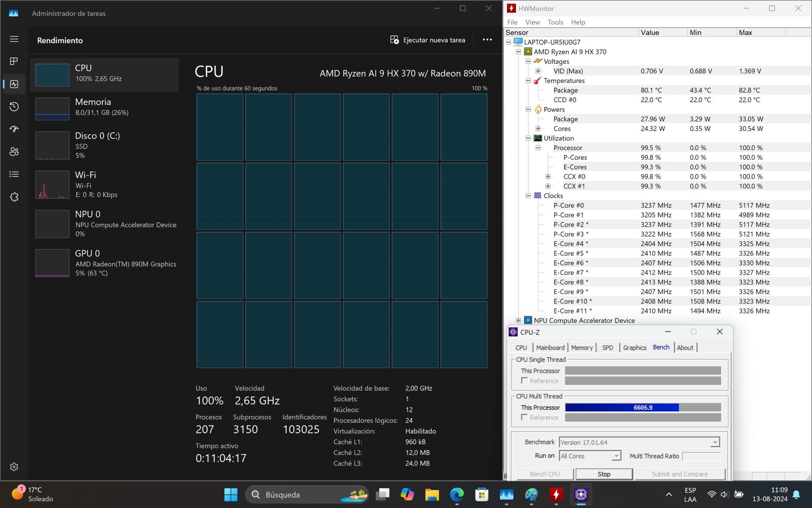The width and height of the screenshot is (812, 508).
Task: Open Task Manager hamburger navigation menu
Action: pos(14,39)
